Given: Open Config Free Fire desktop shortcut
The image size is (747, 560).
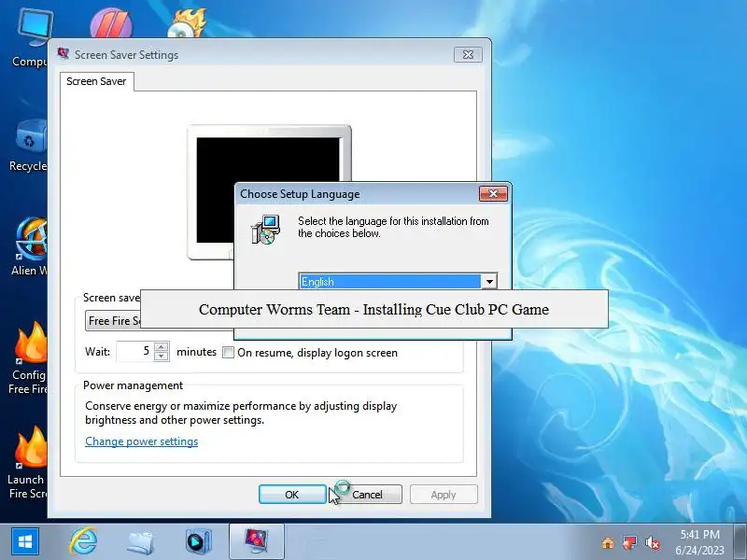Looking at the screenshot, I should pos(30,358).
